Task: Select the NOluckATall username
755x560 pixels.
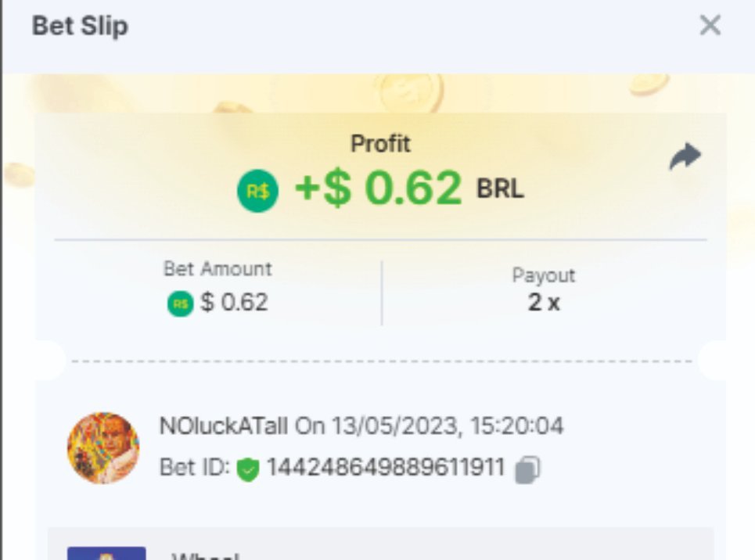Action: pos(224,426)
